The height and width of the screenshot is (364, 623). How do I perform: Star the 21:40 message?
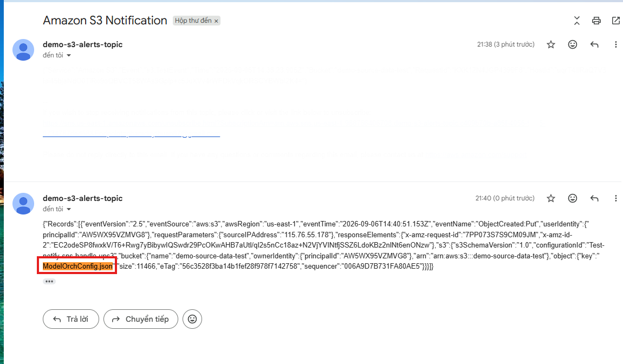click(x=551, y=198)
